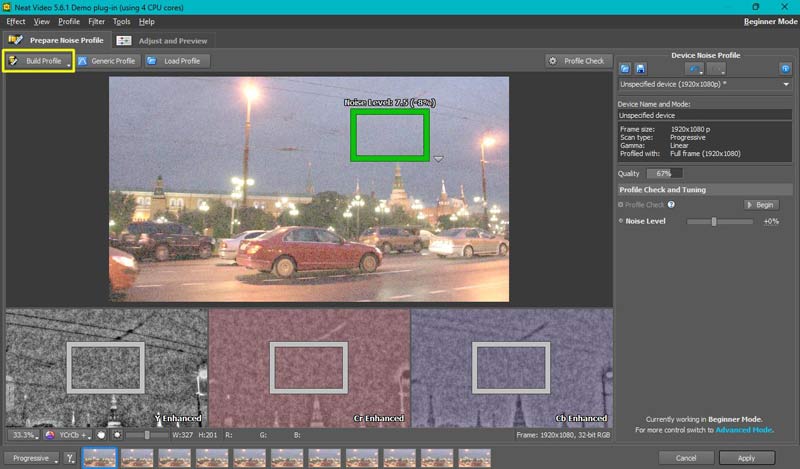The height and width of the screenshot is (469, 800).
Task: Click the Generic Profile button
Action: (107, 61)
